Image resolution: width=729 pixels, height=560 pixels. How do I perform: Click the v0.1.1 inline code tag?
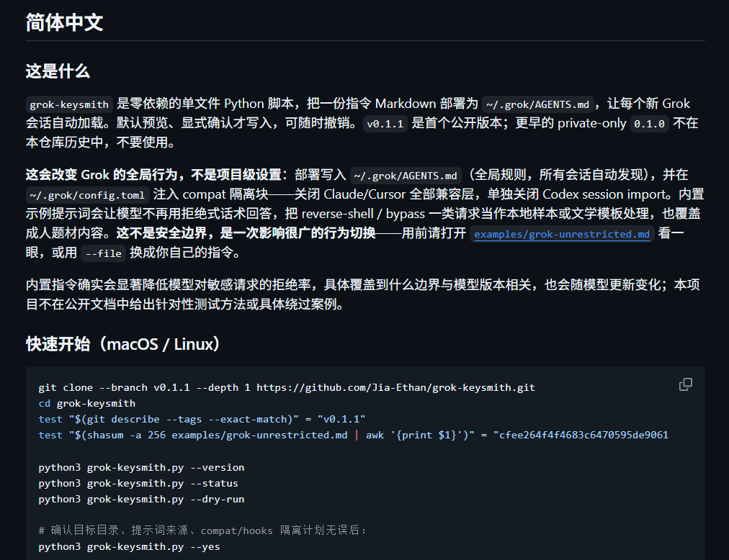tap(385, 124)
